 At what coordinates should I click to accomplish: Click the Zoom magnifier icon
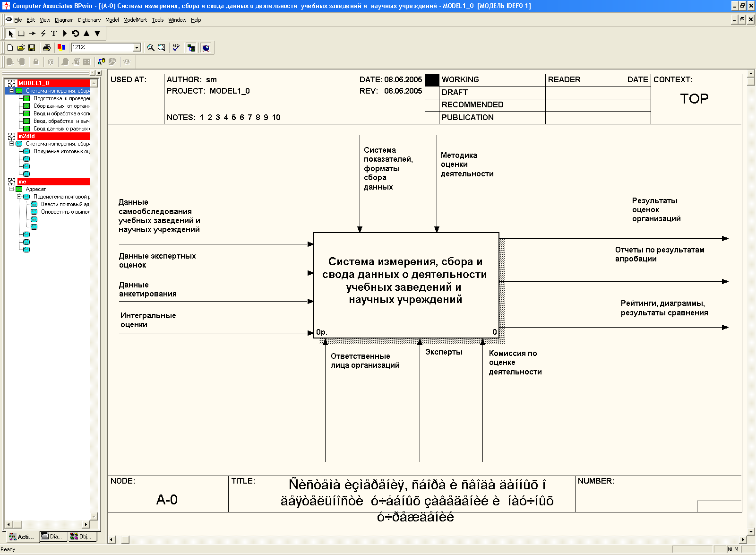(151, 48)
